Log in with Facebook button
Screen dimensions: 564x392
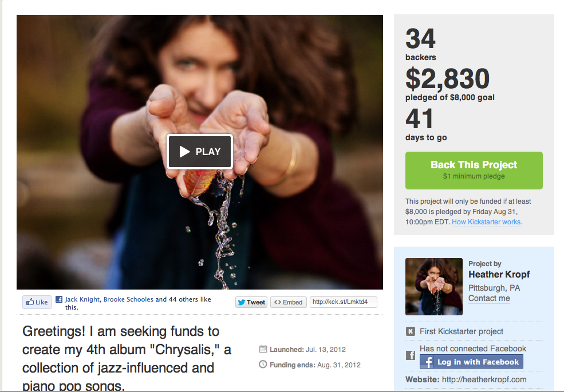pos(471,362)
